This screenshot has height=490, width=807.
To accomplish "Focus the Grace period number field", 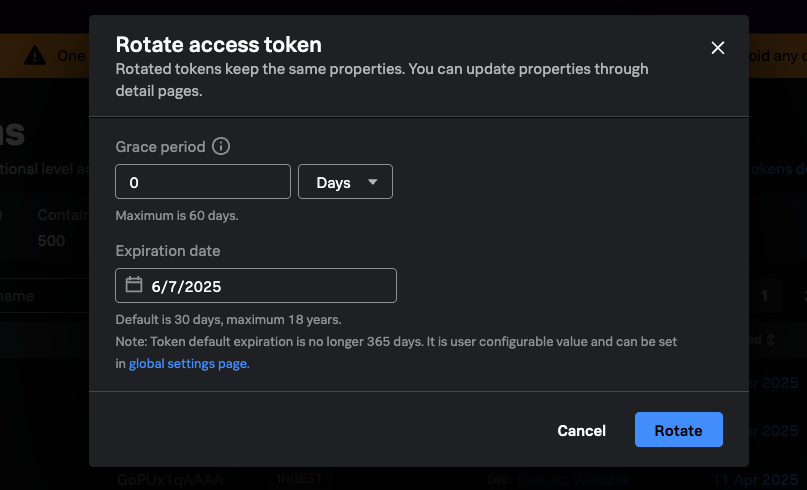I will (x=203, y=182).
